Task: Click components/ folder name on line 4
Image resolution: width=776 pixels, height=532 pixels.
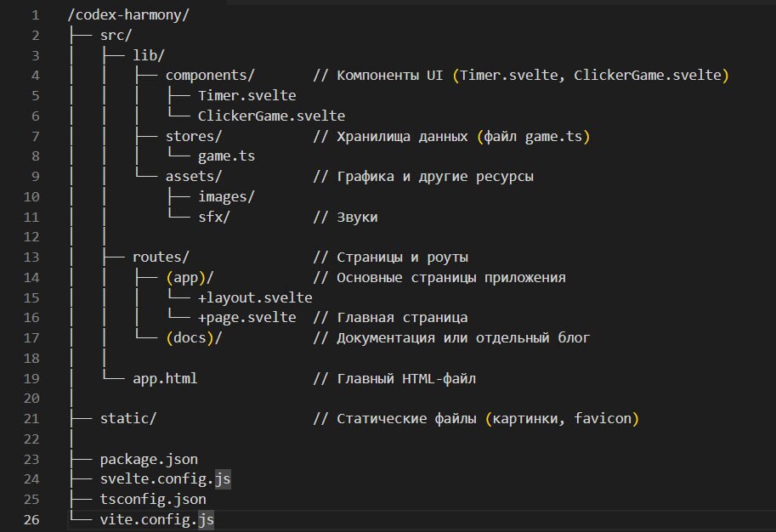Action: [210, 76]
